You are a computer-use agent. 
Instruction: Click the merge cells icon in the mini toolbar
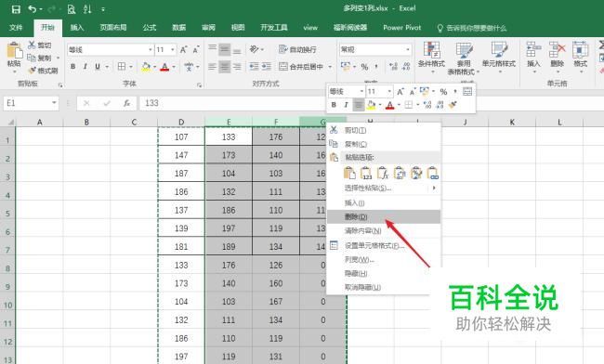coord(467,91)
